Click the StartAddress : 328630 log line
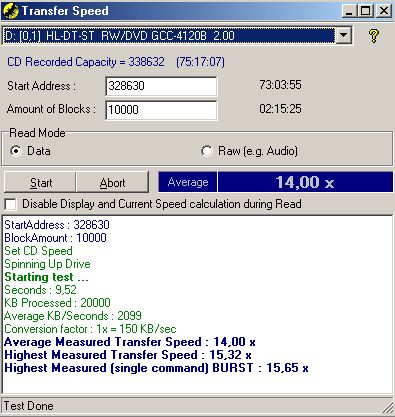The height and width of the screenshot is (417, 395). 57,225
